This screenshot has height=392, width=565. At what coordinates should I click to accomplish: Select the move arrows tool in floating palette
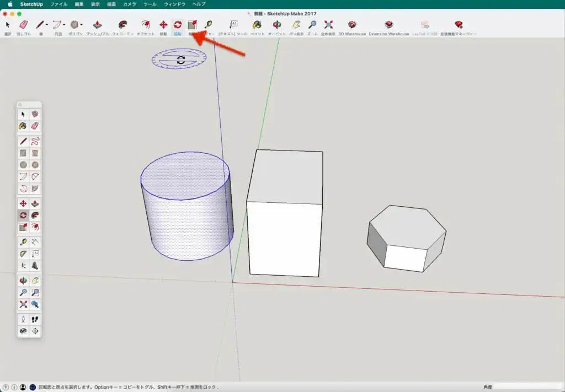(23, 204)
